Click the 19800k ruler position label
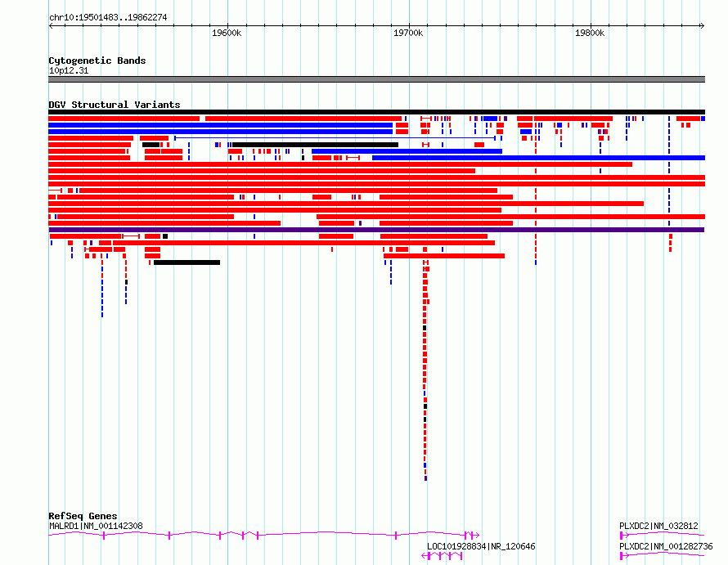The width and height of the screenshot is (728, 565). (590, 33)
